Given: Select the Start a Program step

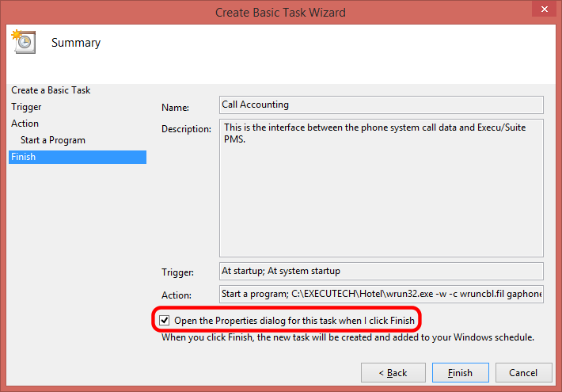Looking at the screenshot, I should [53, 140].
